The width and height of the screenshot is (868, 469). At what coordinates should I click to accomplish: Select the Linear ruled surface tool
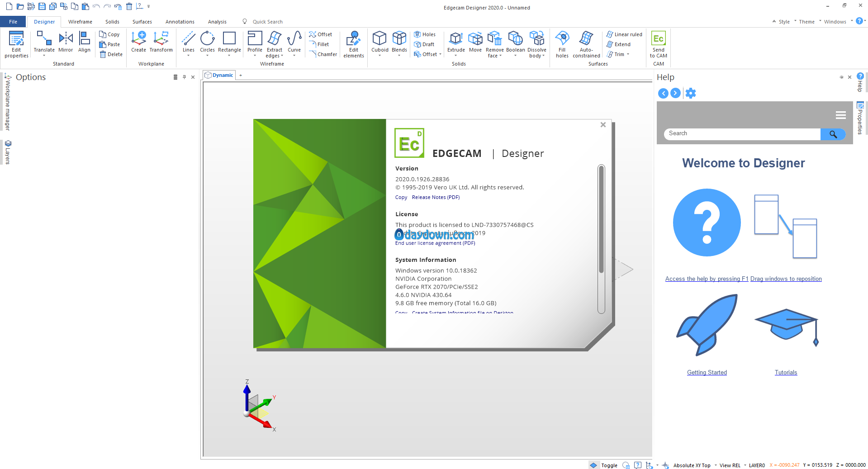(x=624, y=34)
